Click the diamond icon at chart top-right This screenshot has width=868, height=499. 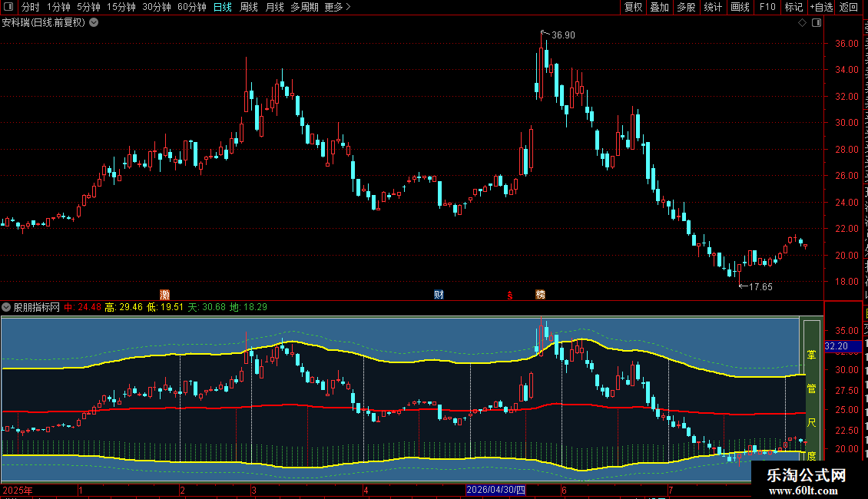click(802, 23)
